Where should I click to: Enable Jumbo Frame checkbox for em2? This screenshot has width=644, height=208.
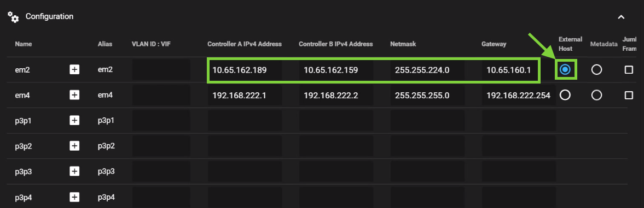pos(628,70)
